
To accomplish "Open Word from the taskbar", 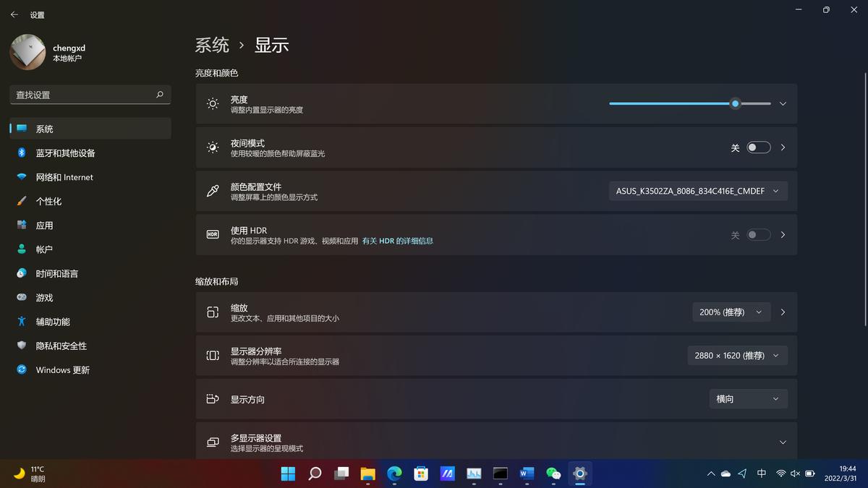I will click(527, 474).
